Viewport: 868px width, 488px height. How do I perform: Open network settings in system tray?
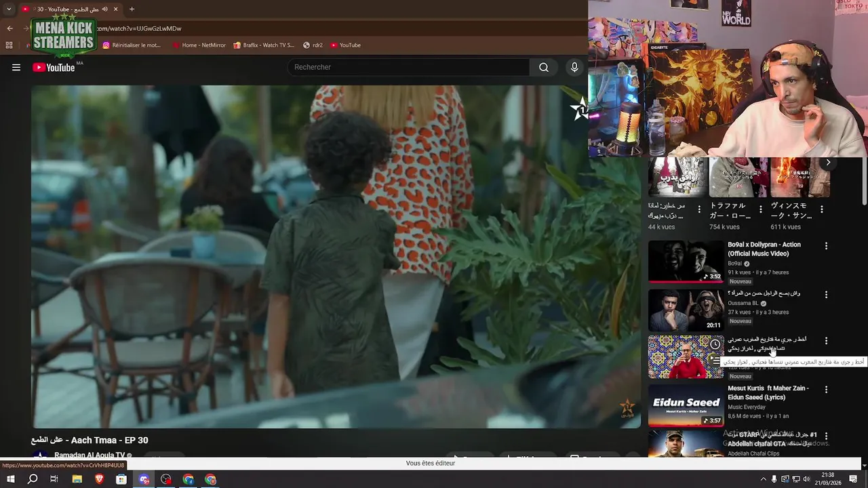(796, 479)
